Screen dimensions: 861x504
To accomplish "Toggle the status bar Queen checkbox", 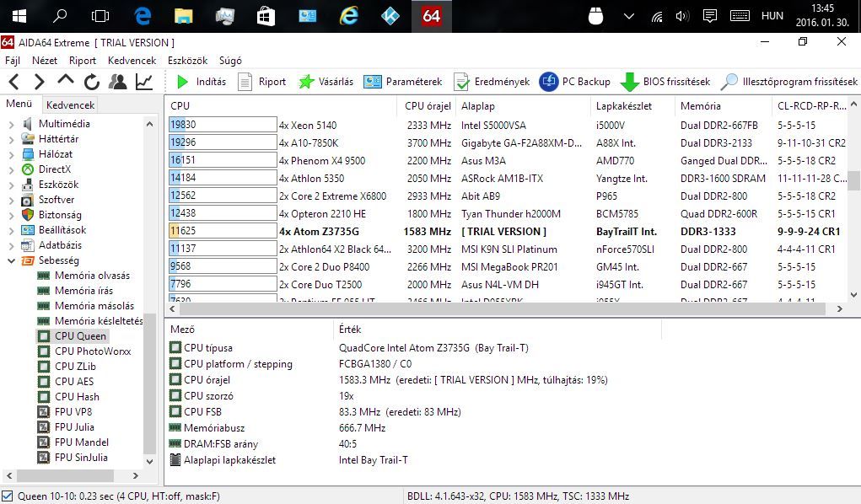I will point(7,496).
